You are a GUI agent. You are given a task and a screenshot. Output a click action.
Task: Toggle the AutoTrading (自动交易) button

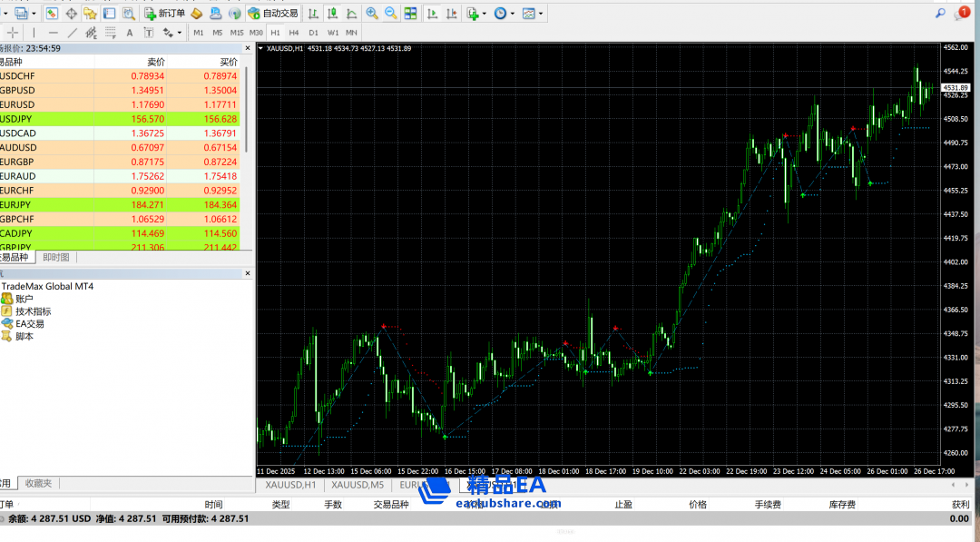coord(272,13)
